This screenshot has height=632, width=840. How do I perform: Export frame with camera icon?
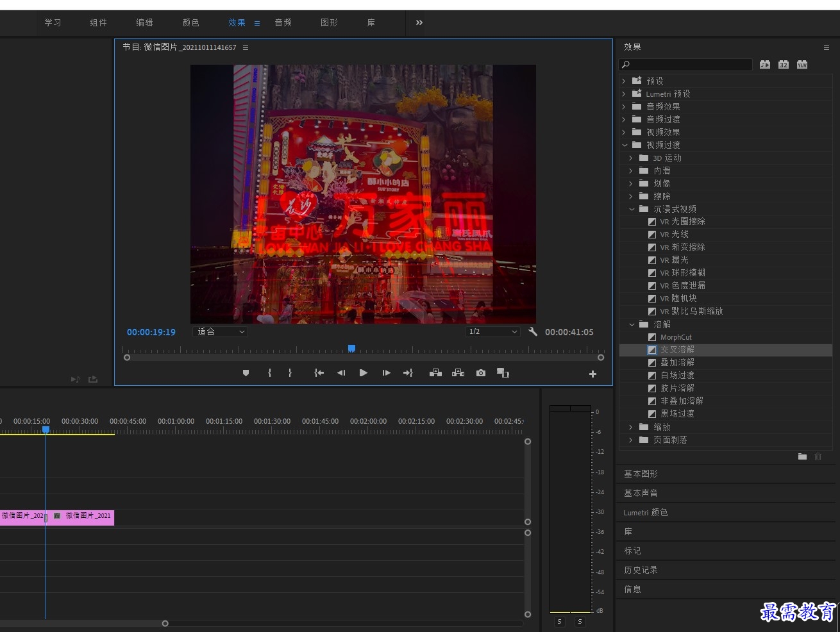point(481,373)
